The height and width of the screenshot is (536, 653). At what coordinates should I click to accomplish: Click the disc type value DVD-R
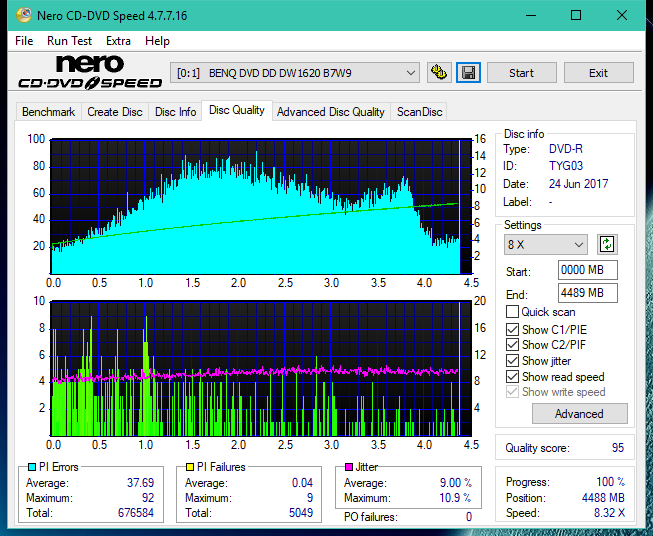pyautogui.click(x=566, y=149)
